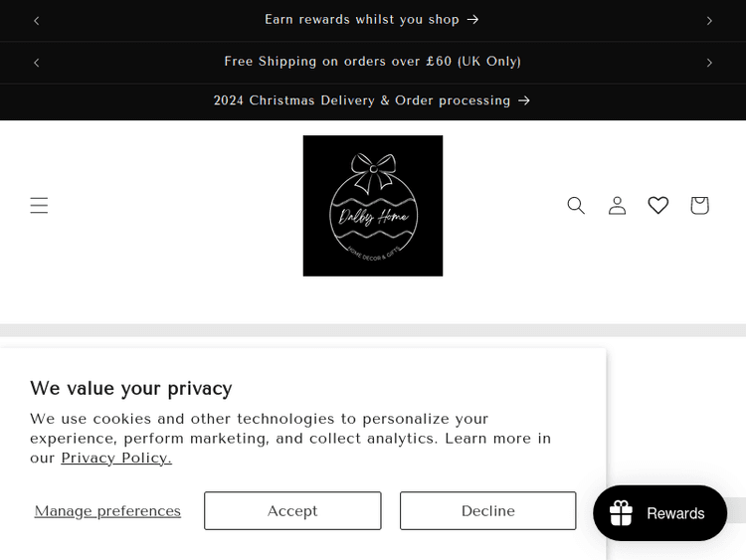Open the hamburger navigation menu
This screenshot has width=746, height=560.
point(39,205)
